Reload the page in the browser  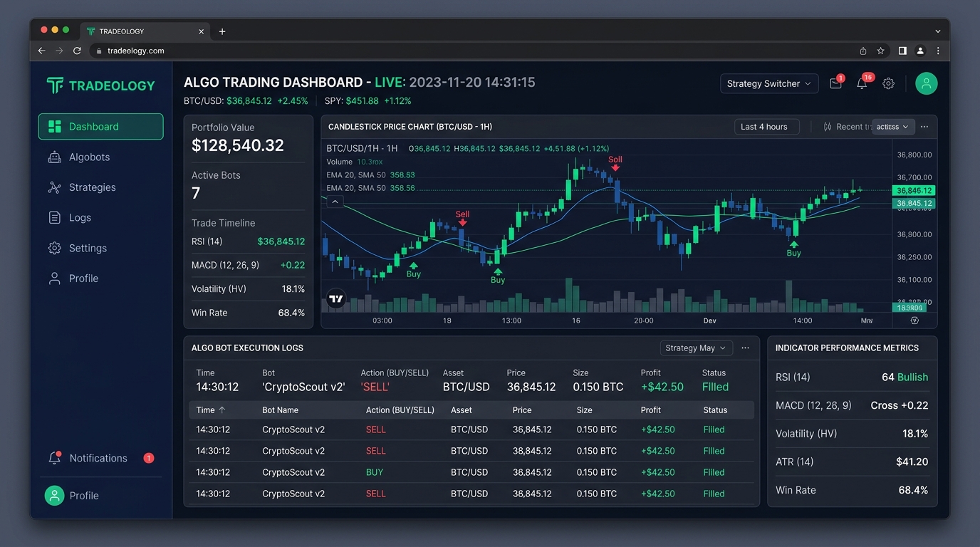tap(77, 51)
